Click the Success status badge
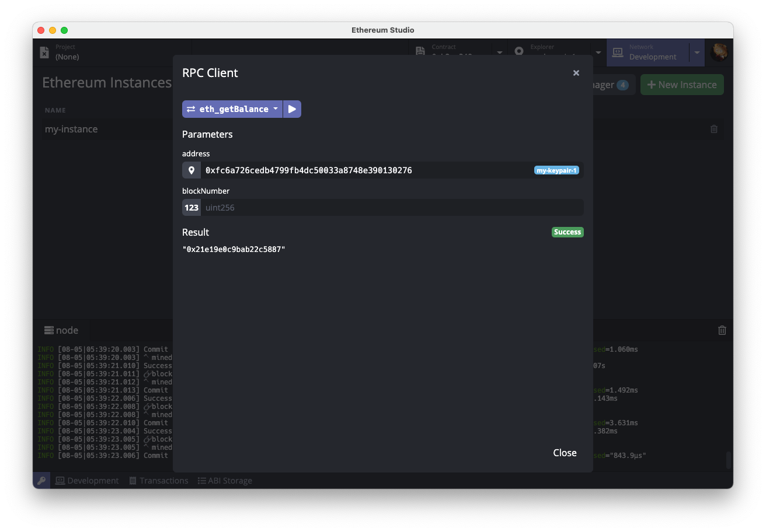The height and width of the screenshot is (532, 766). 567,232
